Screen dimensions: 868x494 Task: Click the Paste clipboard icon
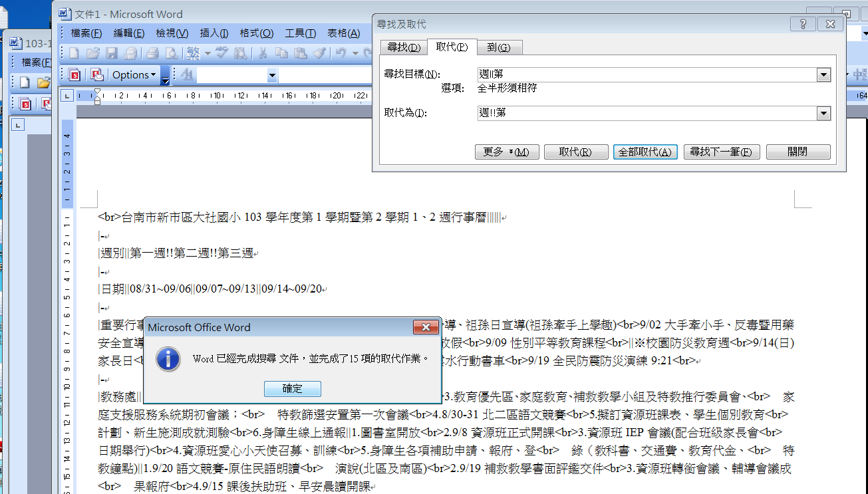[x=300, y=53]
